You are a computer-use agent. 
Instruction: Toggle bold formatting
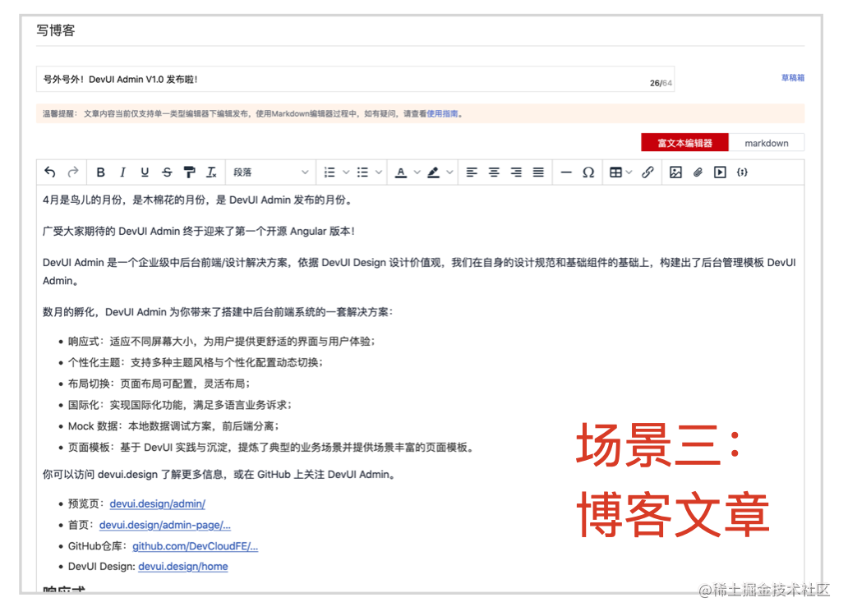tap(100, 172)
